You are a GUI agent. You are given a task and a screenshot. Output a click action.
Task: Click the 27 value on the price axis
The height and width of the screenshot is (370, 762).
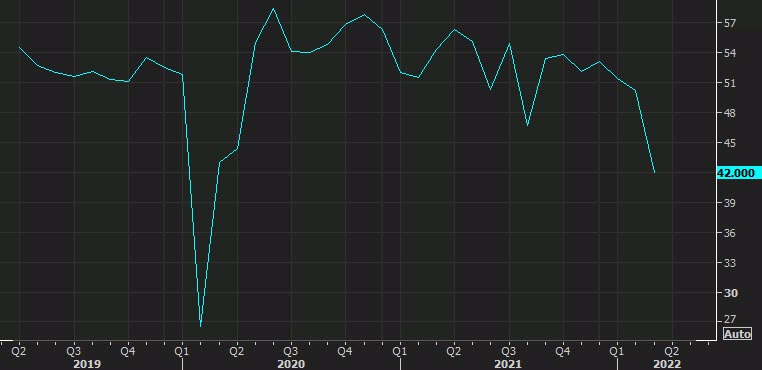[730, 319]
